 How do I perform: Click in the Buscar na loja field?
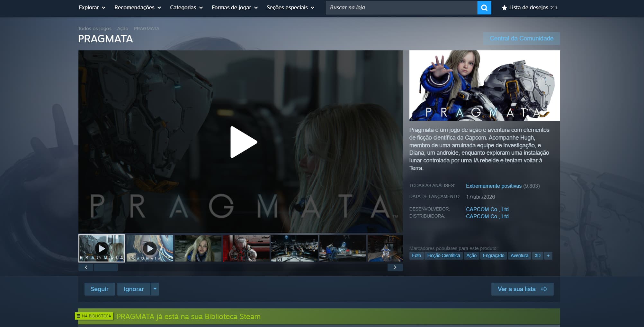click(401, 8)
